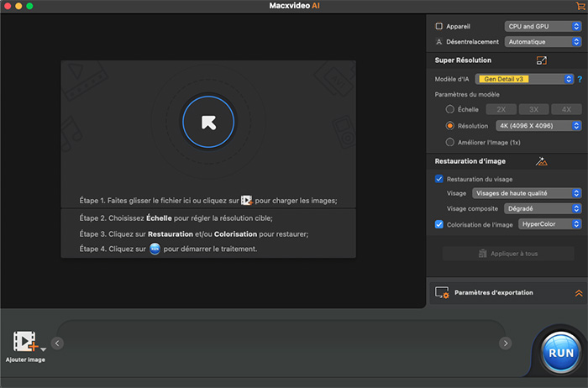Click the macOS yellow minimize button

click(18, 6)
